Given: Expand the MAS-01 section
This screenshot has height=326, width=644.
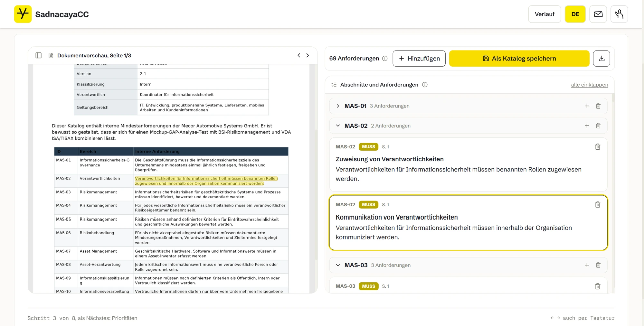Looking at the screenshot, I should coord(338,106).
